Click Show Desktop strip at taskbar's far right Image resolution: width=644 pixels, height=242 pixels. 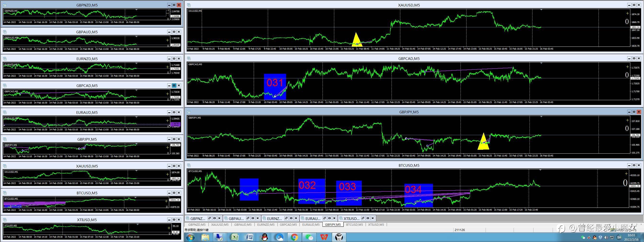pyautogui.click(x=643, y=237)
